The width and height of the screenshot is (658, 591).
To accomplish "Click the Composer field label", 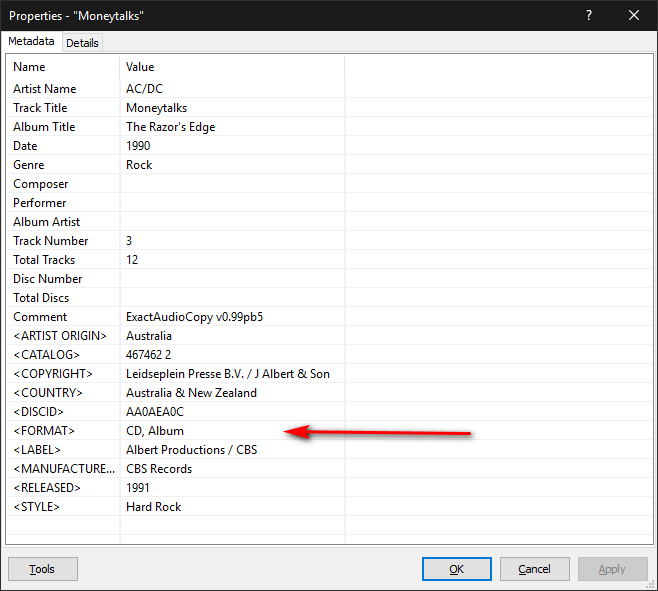I will (x=40, y=184).
